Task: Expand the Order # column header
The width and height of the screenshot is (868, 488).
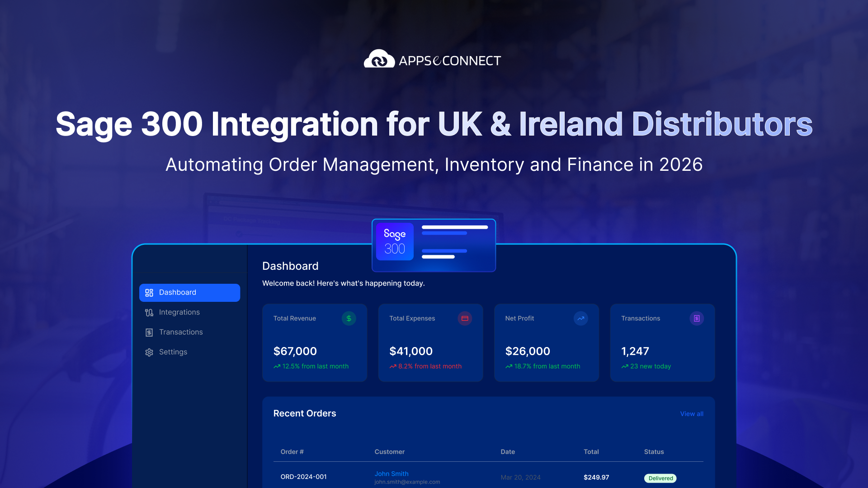Action: [x=292, y=451]
